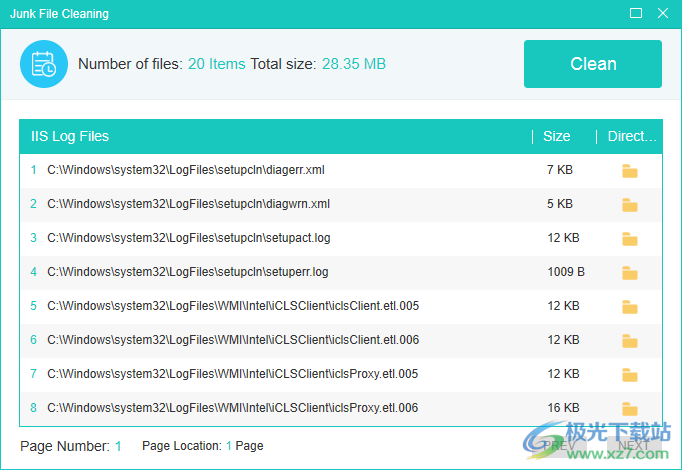This screenshot has height=470, width=682.
Task: Click the Direct... column header
Action: tap(631, 137)
